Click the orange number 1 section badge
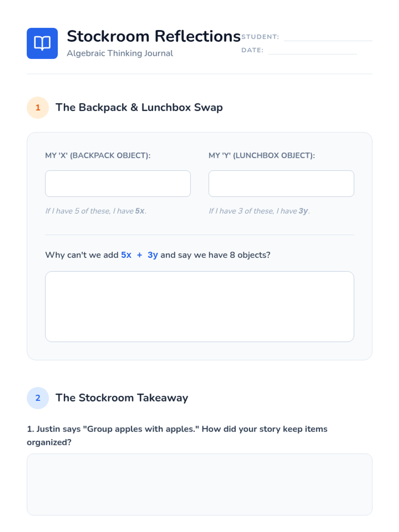 38,108
